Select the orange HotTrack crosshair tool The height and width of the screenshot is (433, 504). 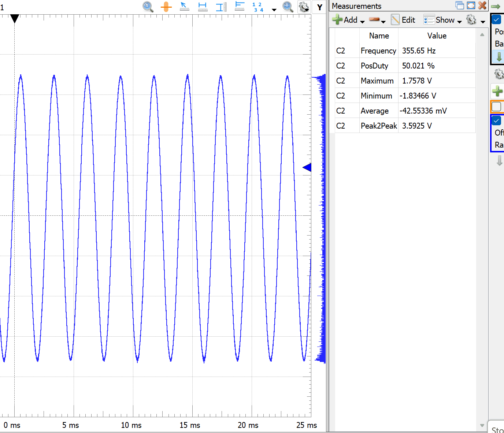(166, 7)
